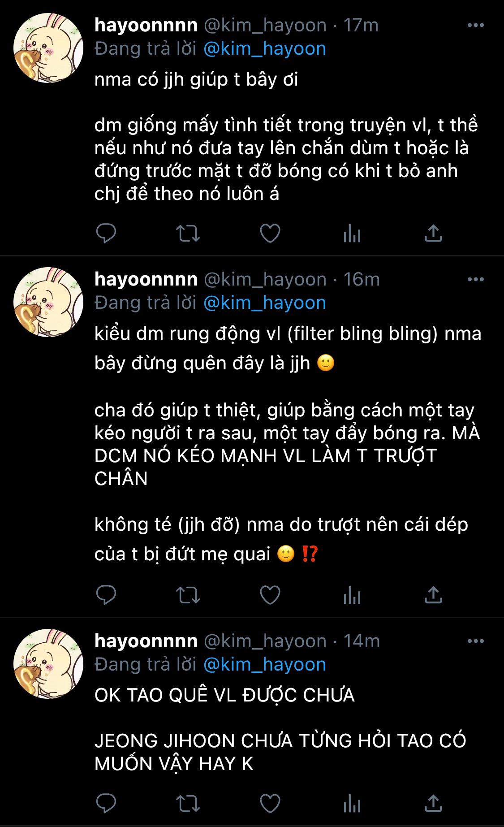Reply to the 16m tweet
The image size is (504, 827).
pos(106,595)
